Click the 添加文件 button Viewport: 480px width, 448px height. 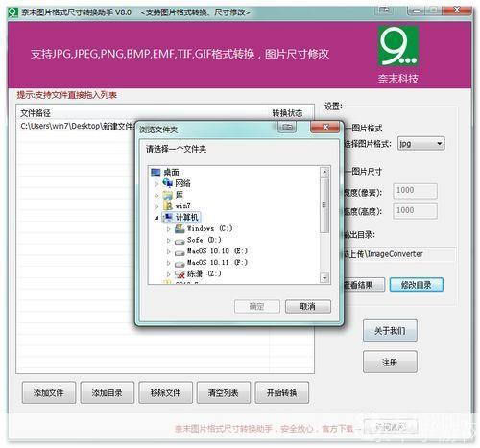coord(49,392)
